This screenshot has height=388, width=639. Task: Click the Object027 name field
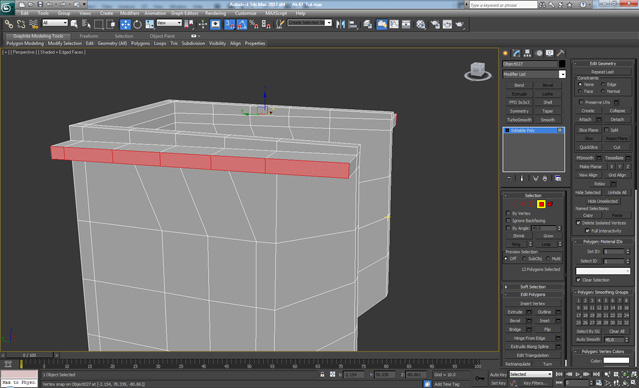(x=530, y=64)
